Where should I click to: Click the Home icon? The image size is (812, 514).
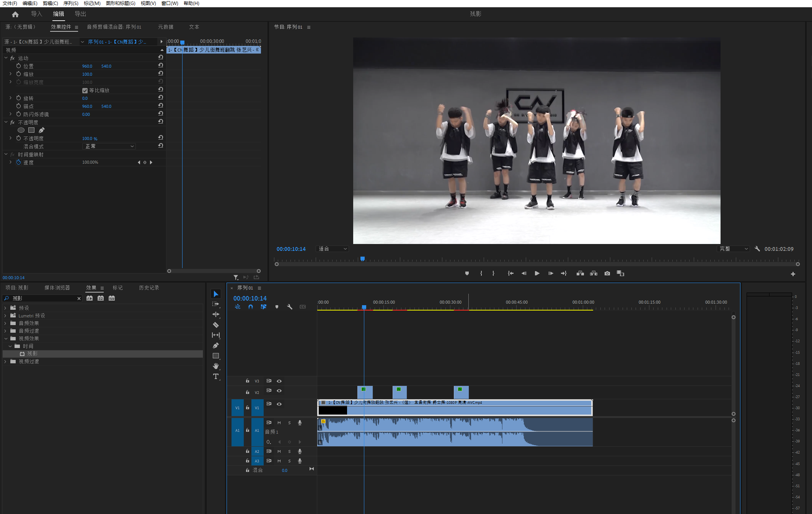pyautogui.click(x=15, y=14)
